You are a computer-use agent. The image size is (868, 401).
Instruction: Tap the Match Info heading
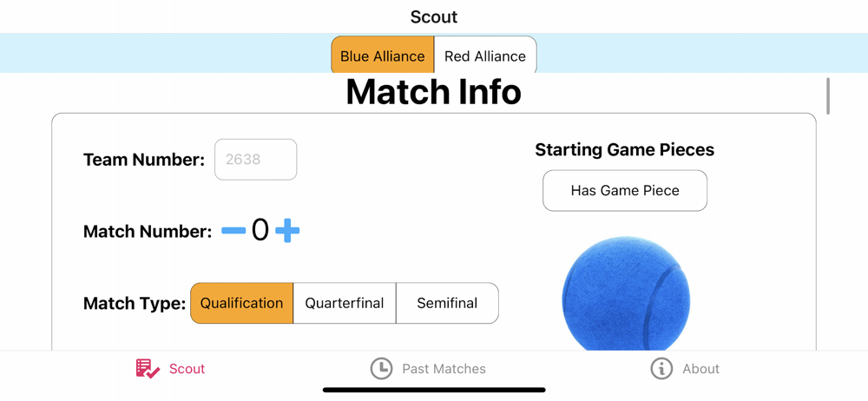(x=434, y=92)
